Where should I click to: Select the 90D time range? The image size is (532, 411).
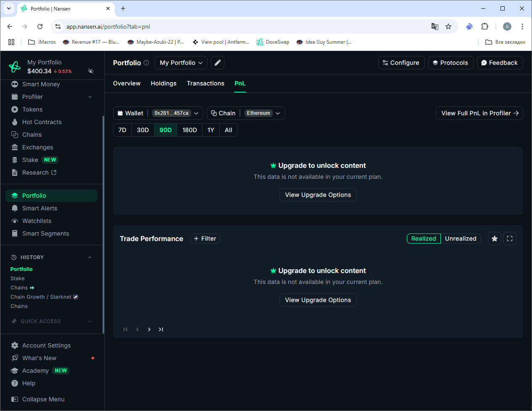(x=166, y=130)
